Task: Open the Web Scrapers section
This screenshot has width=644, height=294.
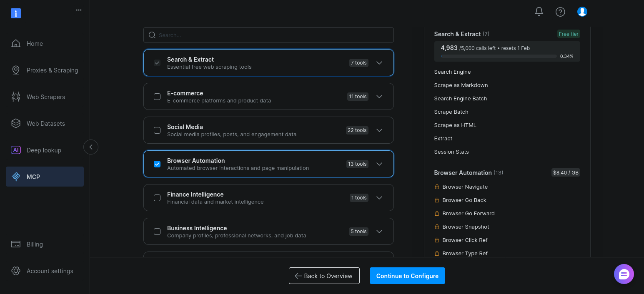Action: [46, 97]
